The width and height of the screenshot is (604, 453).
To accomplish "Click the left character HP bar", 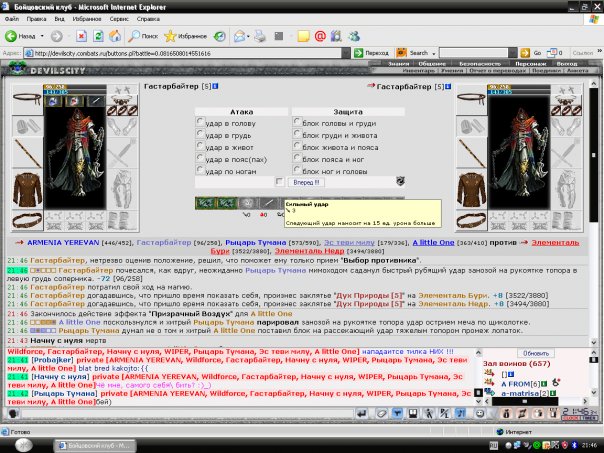I will coord(75,87).
